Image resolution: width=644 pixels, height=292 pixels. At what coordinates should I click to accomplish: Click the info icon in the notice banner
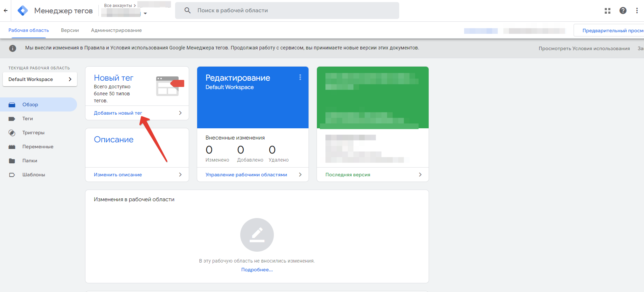coord(13,48)
